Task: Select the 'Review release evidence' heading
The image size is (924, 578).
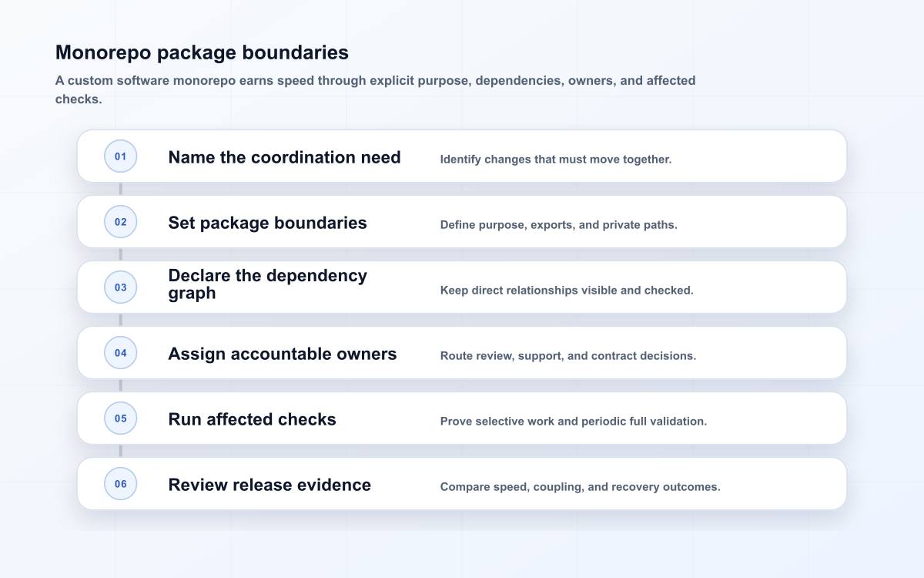Action: (x=269, y=485)
